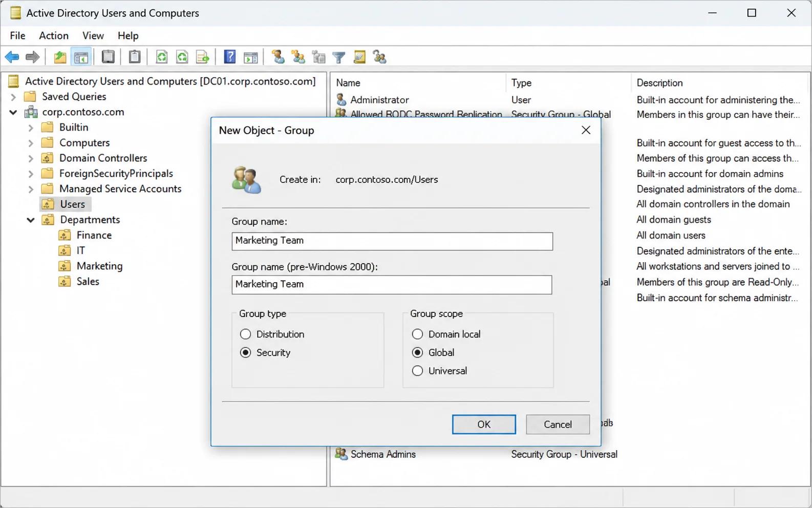Expand the Builtin container chevron
Screen dimensions: 812x508
point(31,128)
